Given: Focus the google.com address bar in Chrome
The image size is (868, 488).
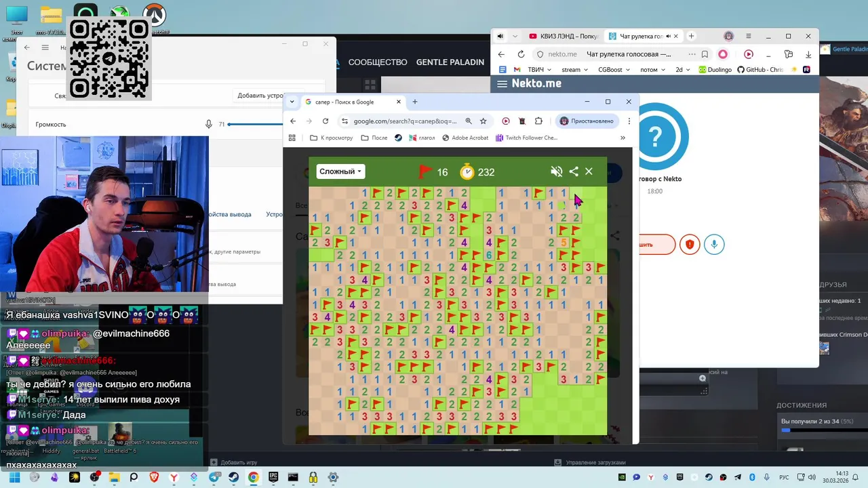Looking at the screenshot, I should click(403, 121).
